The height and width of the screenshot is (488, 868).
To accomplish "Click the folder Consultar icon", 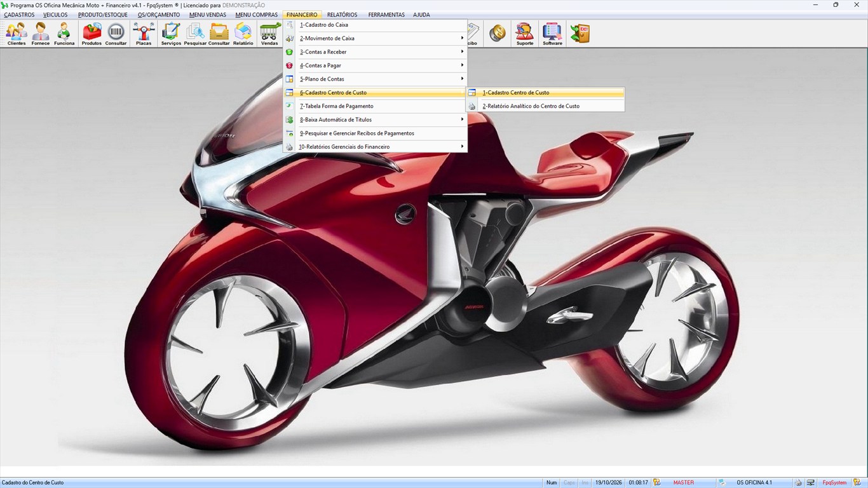I will (219, 34).
